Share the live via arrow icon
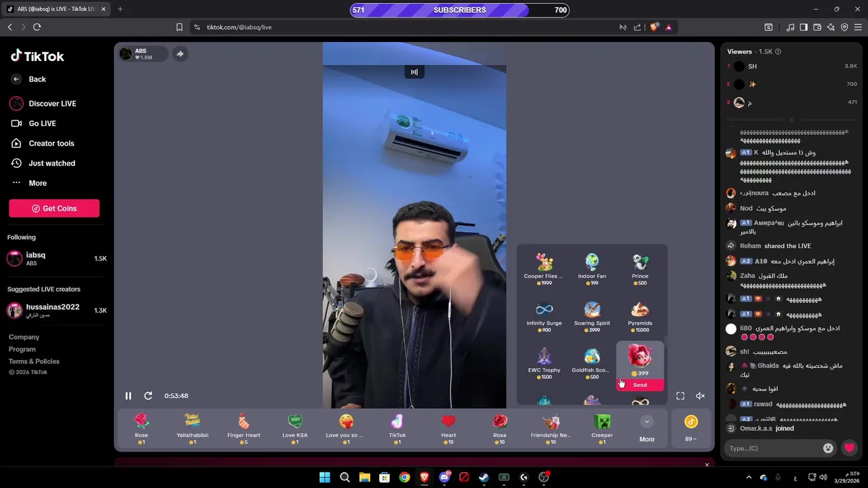 (x=180, y=54)
